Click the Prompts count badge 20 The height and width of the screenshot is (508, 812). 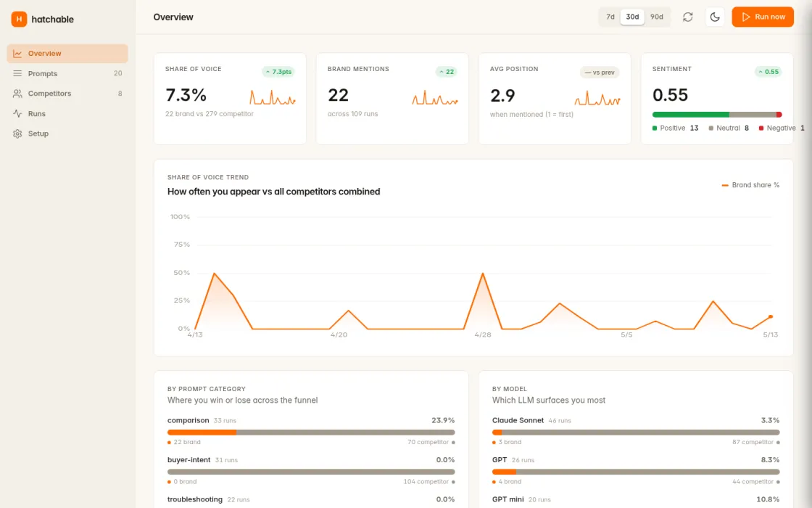click(x=118, y=73)
